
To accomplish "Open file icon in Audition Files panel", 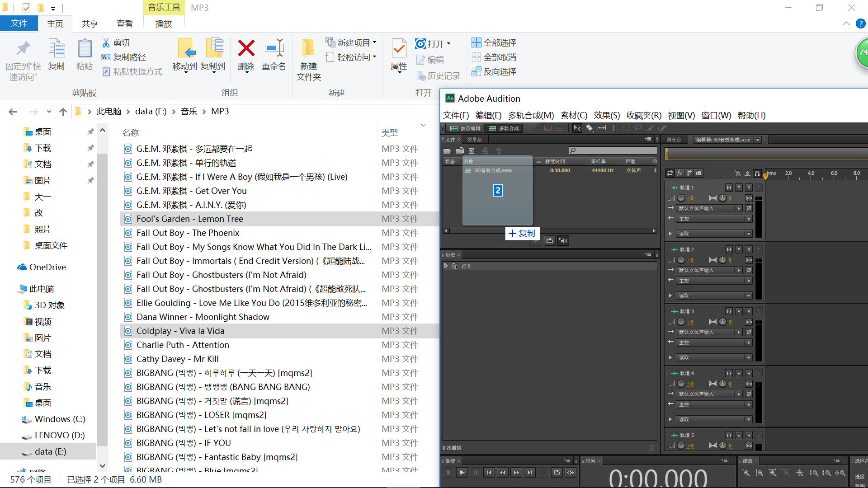I will (x=447, y=151).
